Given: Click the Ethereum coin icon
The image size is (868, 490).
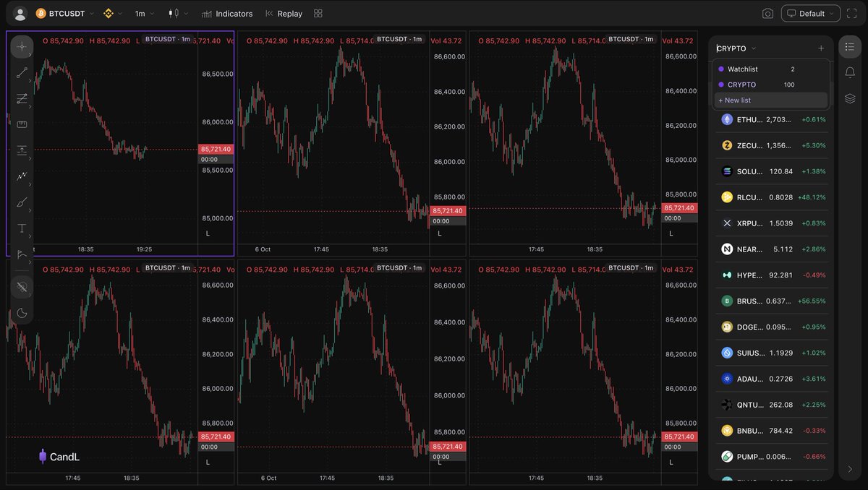Looking at the screenshot, I should click(x=727, y=120).
